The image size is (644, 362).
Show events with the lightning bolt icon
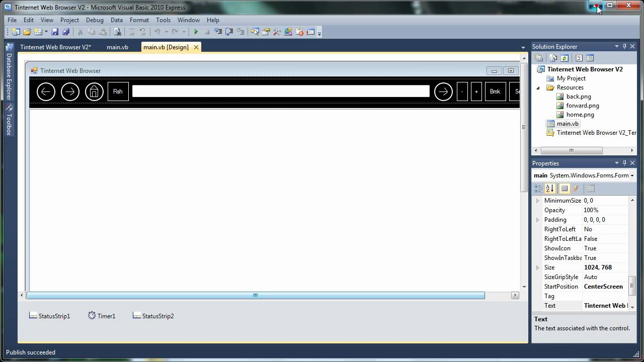(576, 189)
